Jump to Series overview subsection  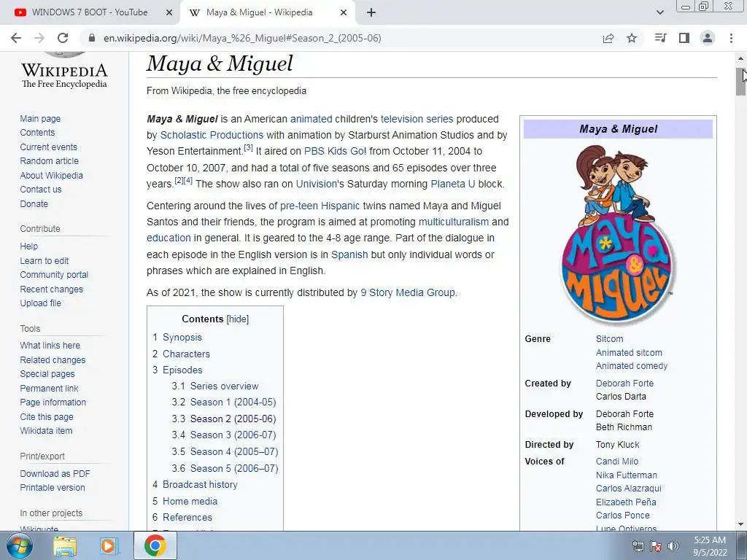click(x=225, y=386)
